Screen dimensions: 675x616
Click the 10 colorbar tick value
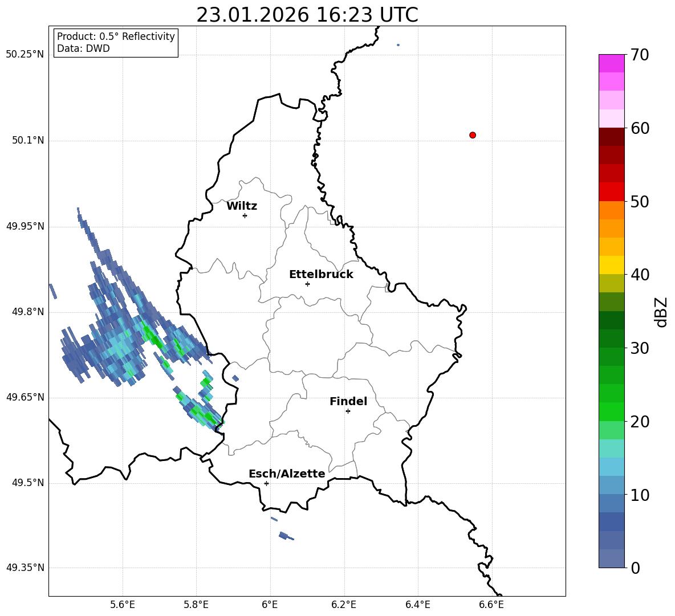point(640,495)
